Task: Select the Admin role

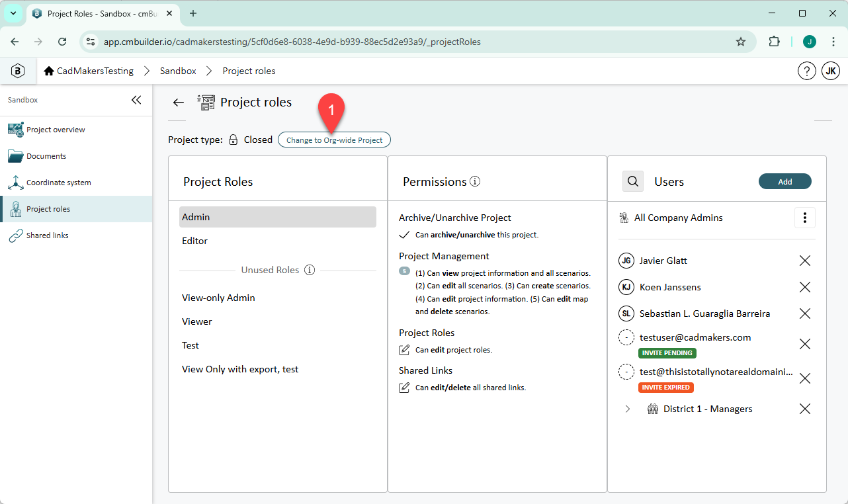Action: (x=278, y=217)
